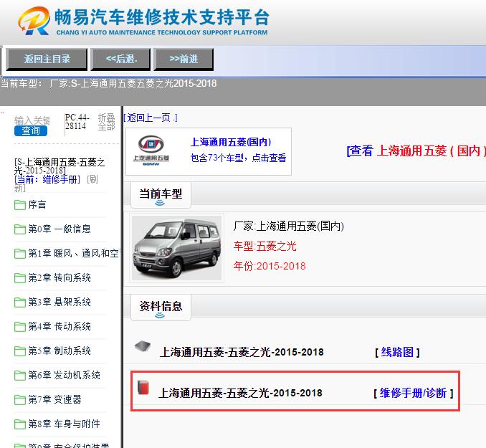Open the 第8章 车身与附件 folder icon

pyautogui.click(x=20, y=424)
